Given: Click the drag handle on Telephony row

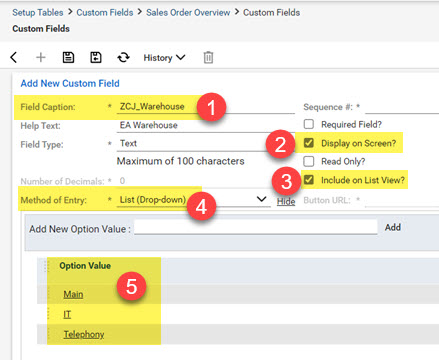Looking at the screenshot, I should (49, 334).
